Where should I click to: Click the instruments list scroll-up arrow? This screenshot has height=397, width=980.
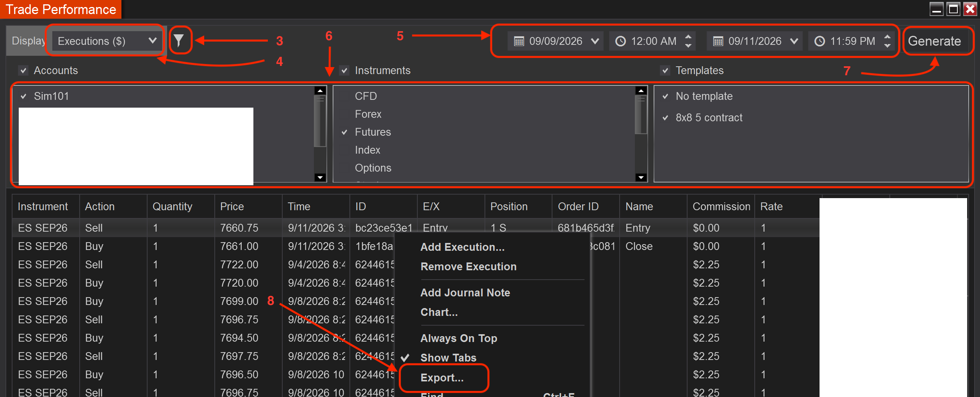(x=641, y=90)
